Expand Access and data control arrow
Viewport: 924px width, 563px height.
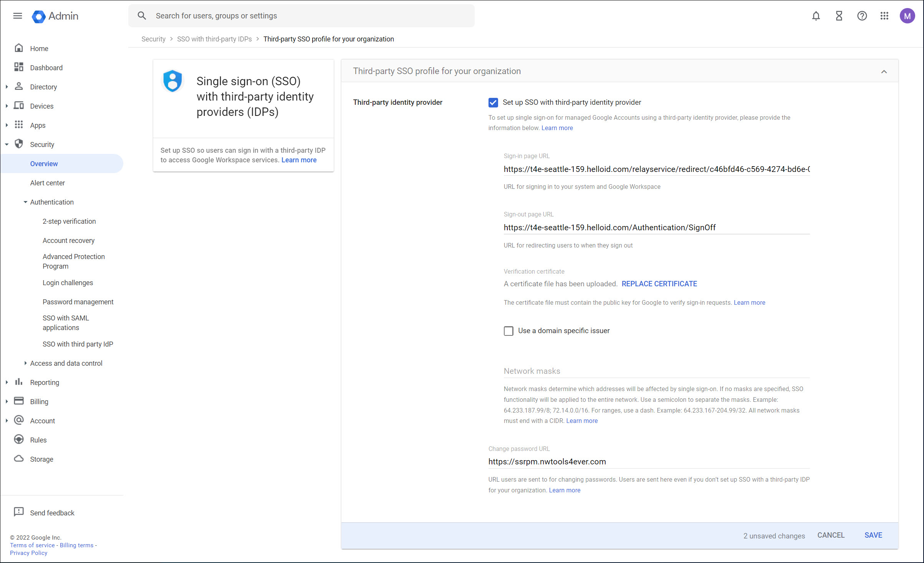pos(25,363)
